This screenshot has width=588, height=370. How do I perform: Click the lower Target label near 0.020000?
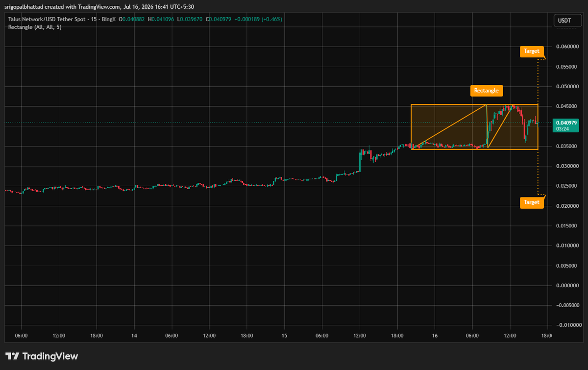pos(532,202)
